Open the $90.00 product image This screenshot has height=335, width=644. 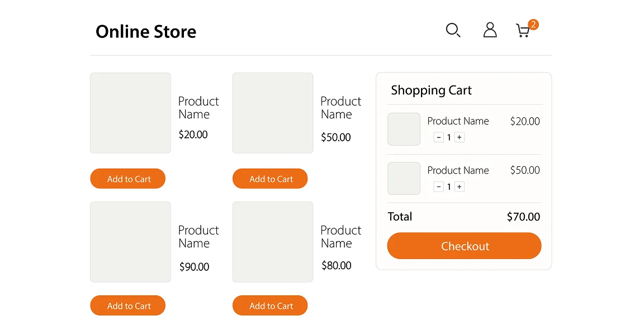point(130,242)
